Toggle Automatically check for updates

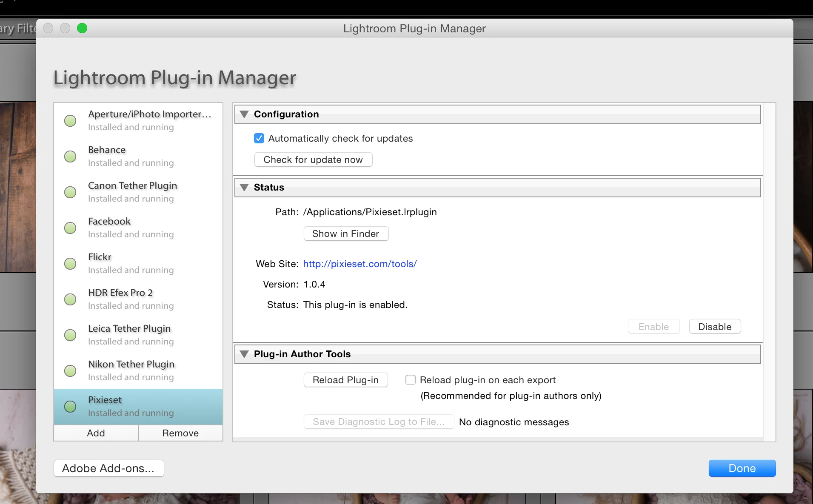point(259,138)
